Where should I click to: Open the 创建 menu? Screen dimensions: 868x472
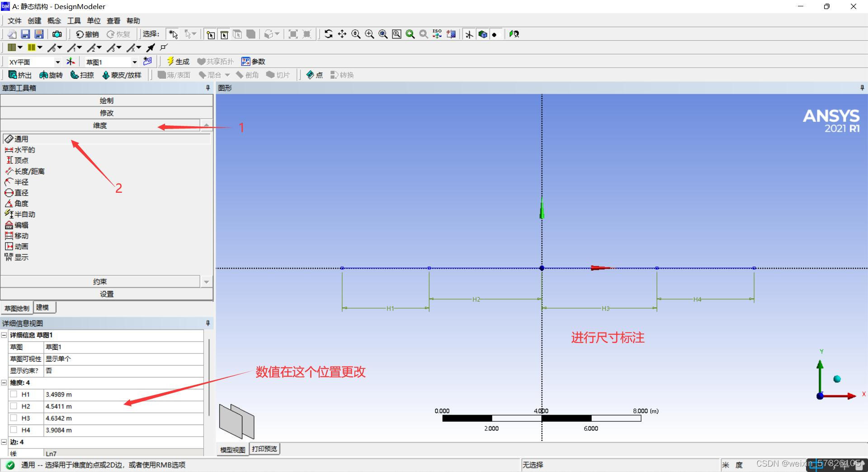pos(34,21)
